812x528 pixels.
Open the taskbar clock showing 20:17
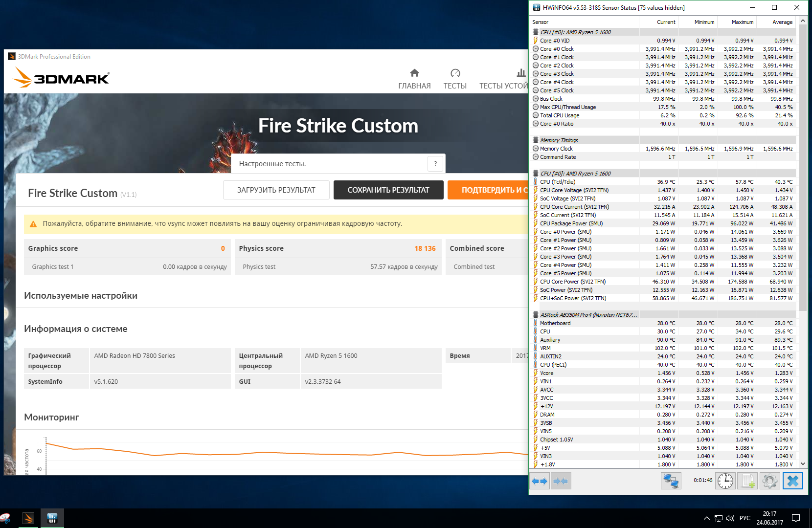(x=770, y=518)
